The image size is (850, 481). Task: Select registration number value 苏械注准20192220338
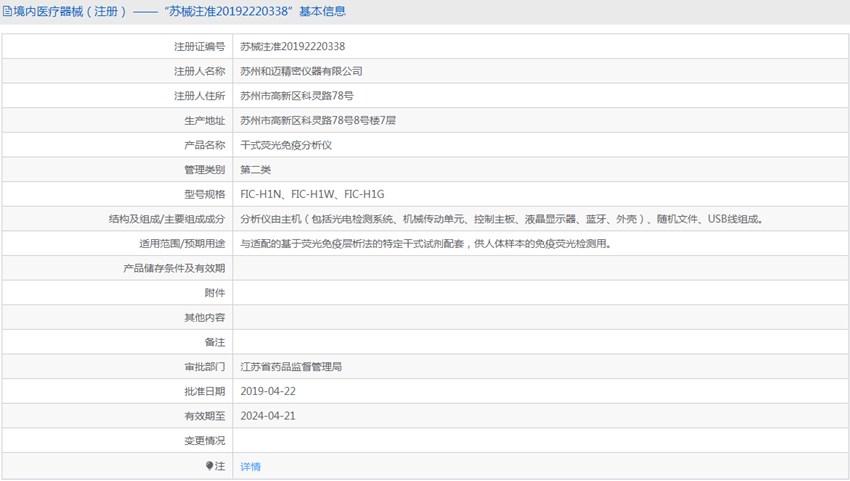click(293, 47)
